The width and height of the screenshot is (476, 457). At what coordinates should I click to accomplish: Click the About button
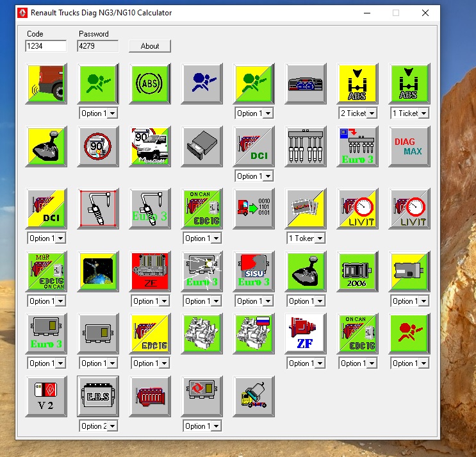(x=150, y=46)
